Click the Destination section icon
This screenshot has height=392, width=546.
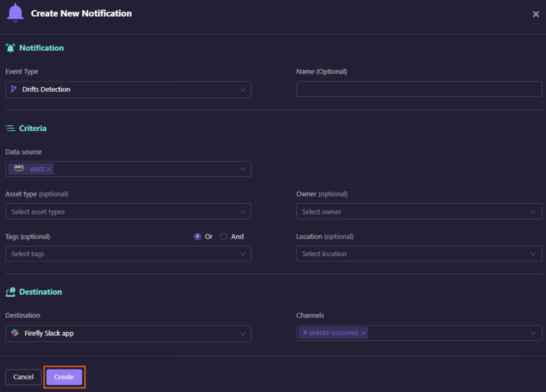[11, 292]
